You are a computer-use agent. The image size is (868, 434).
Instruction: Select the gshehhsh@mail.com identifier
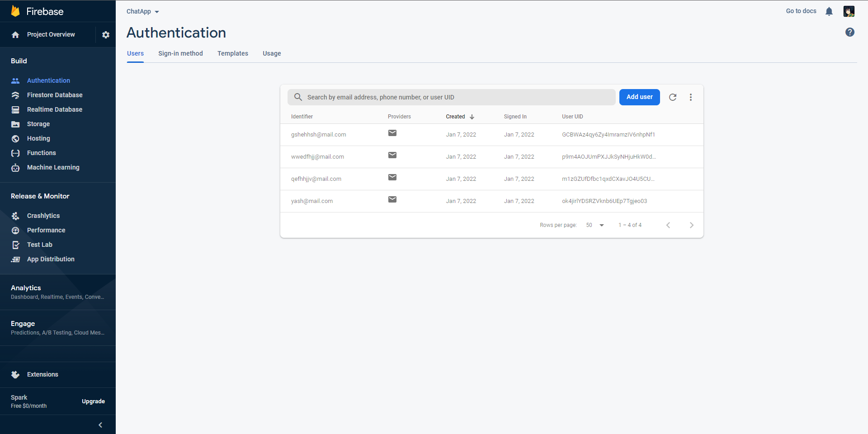tap(319, 135)
